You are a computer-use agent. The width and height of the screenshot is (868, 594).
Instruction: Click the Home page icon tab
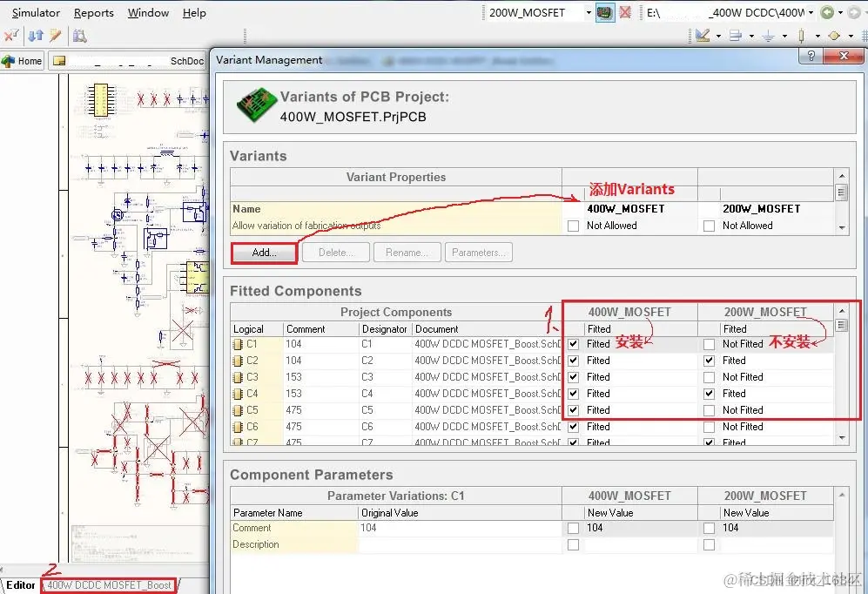[22, 61]
